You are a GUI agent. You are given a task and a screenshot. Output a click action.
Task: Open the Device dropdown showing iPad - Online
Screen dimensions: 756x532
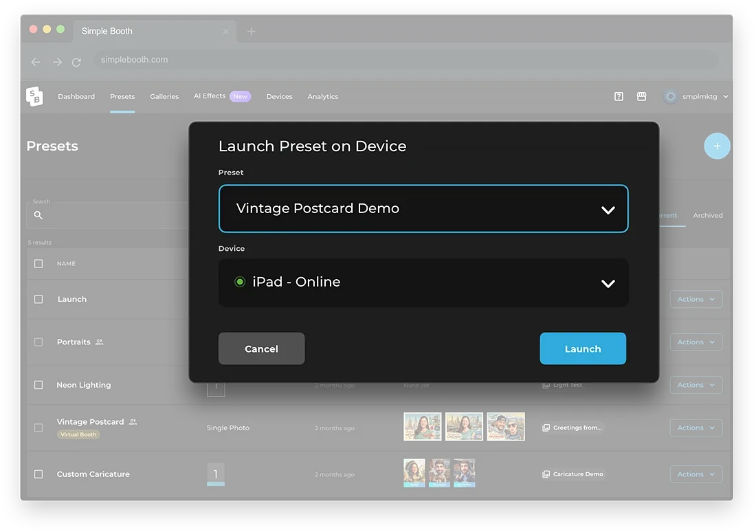tap(423, 282)
